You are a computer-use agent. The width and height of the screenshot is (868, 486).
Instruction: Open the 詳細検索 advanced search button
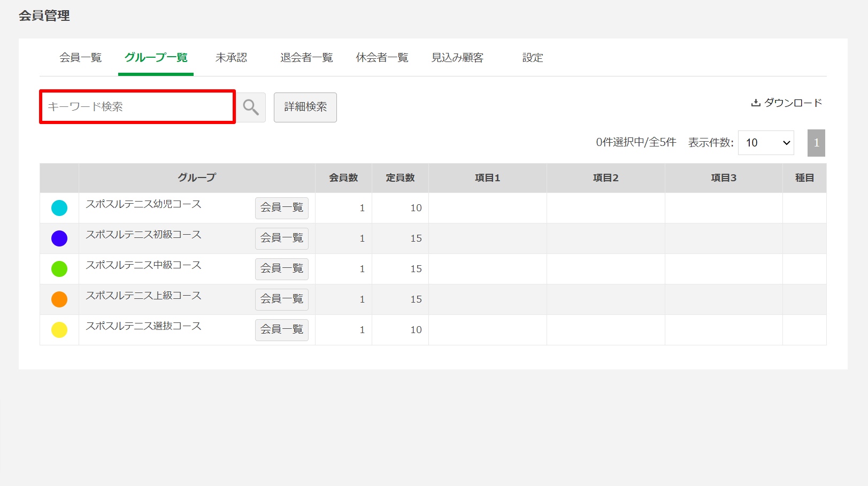pos(305,107)
